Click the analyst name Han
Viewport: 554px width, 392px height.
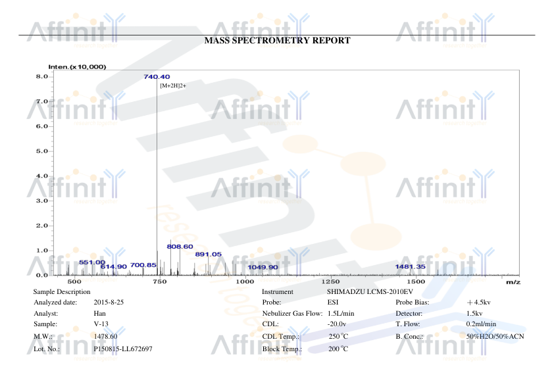[99, 313]
